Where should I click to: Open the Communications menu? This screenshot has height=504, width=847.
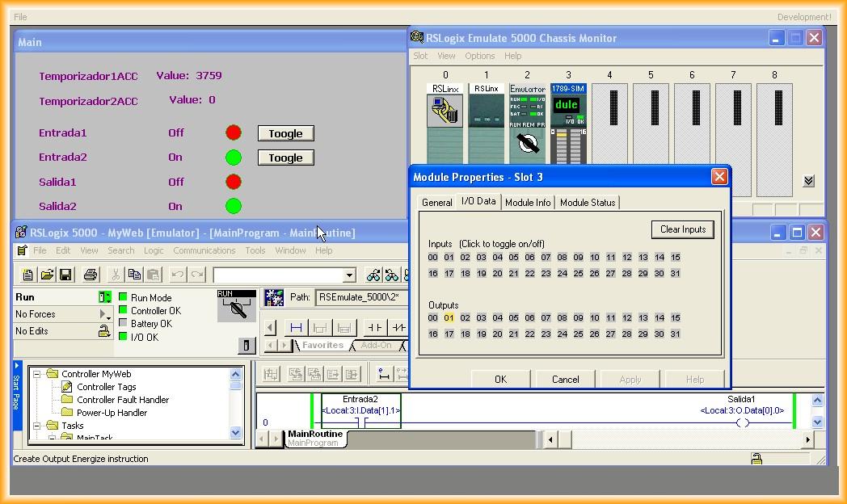click(204, 250)
